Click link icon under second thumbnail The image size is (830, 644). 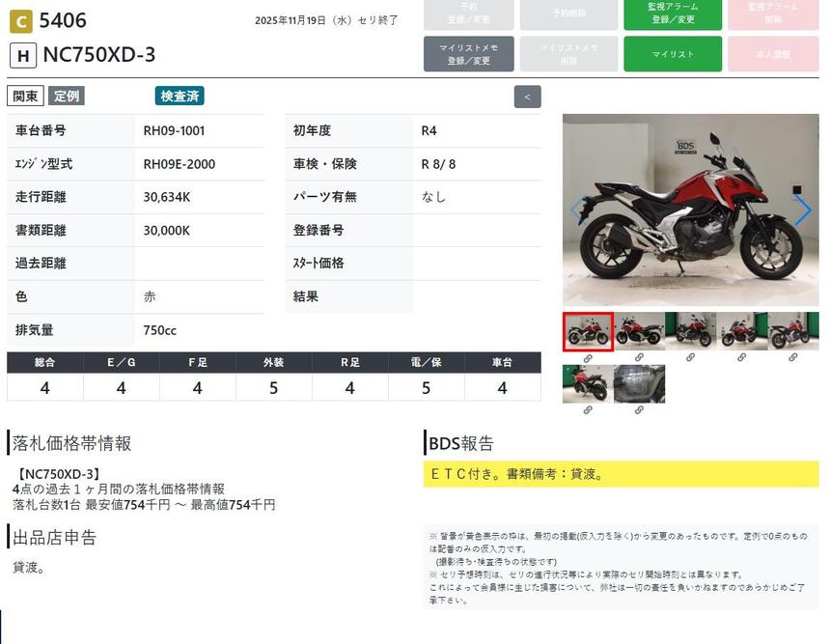639,358
